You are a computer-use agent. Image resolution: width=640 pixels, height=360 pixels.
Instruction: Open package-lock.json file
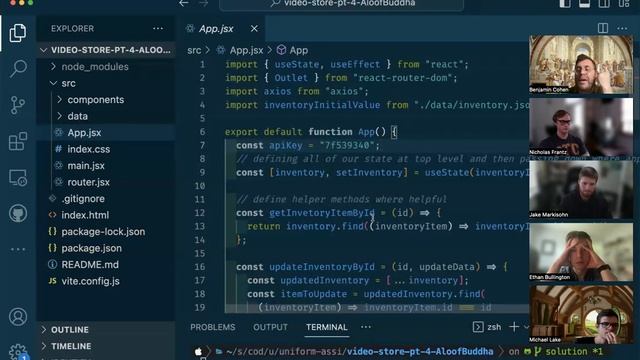tap(106, 232)
